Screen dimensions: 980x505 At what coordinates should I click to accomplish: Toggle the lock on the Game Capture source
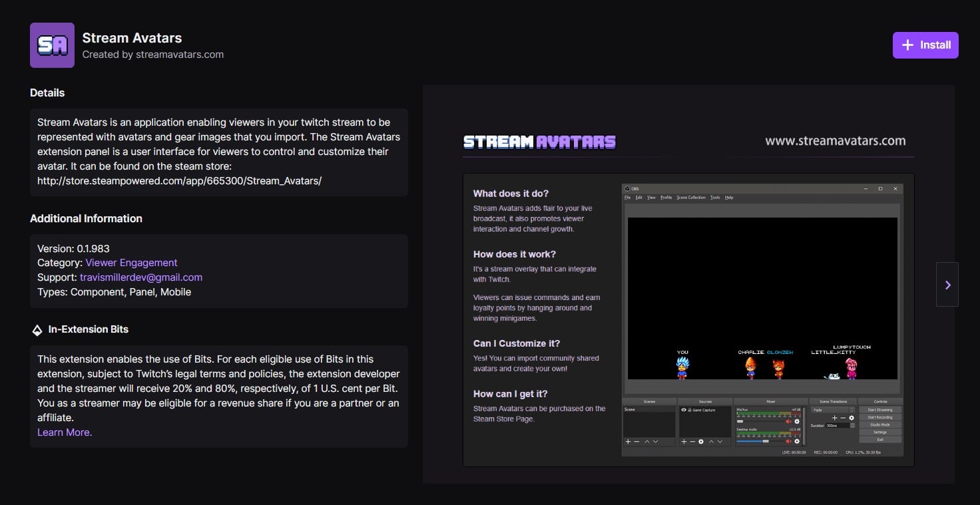(x=690, y=410)
